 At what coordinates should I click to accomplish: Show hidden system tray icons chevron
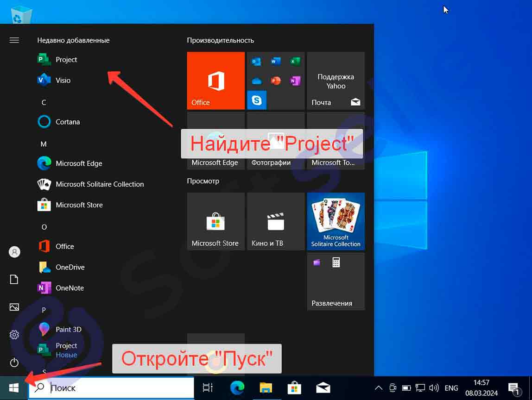click(x=379, y=388)
